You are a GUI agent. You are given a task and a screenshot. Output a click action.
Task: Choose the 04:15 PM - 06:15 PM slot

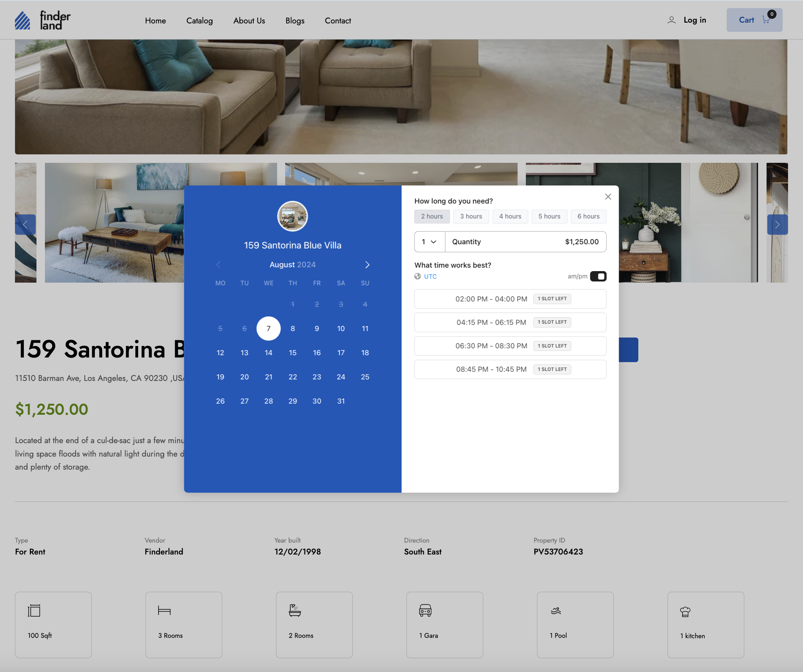[510, 322]
